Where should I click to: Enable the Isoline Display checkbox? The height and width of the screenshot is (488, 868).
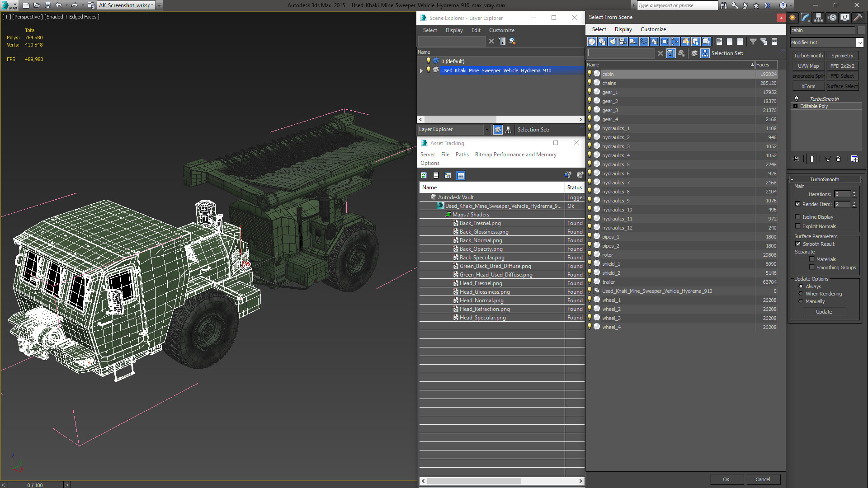click(x=798, y=217)
